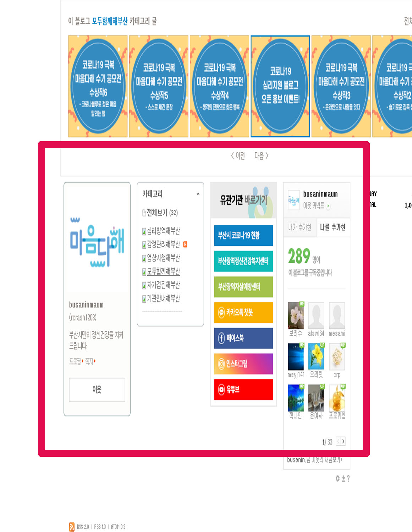Open the 인스타그램 banner link

[243, 364]
